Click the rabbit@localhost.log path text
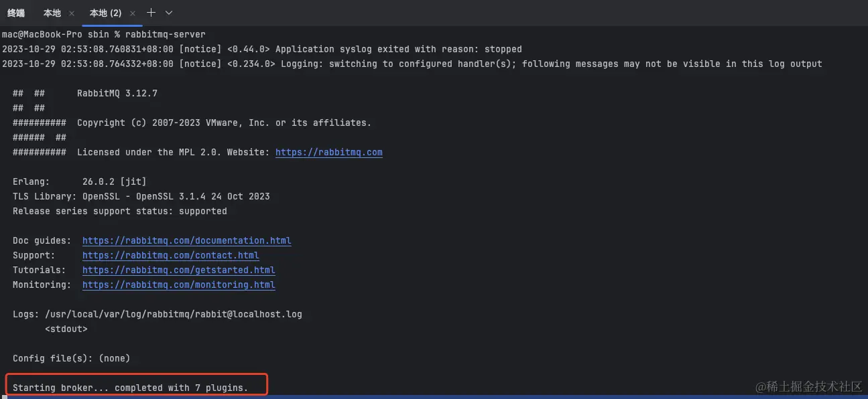 (x=174, y=314)
